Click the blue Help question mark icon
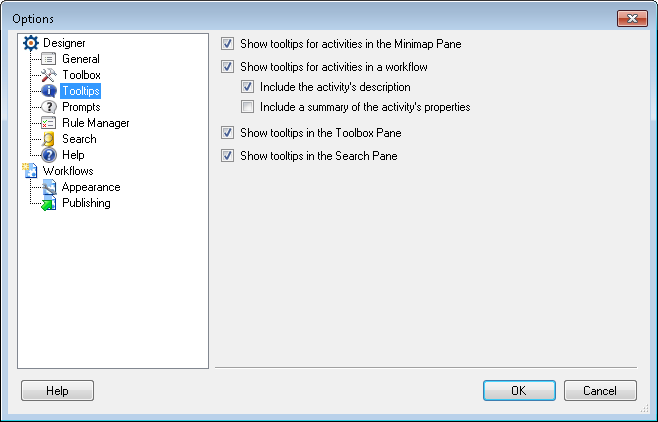The width and height of the screenshot is (658, 422). click(49, 155)
